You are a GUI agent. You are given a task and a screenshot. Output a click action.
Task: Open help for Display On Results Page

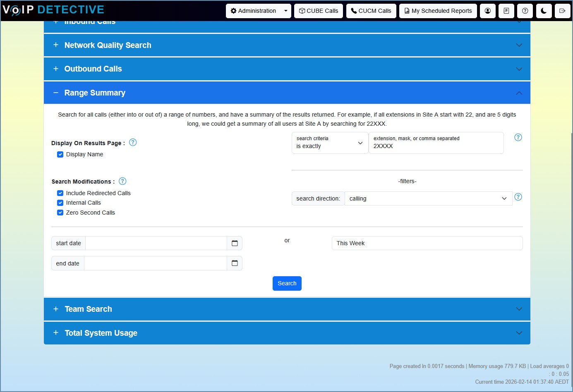(133, 142)
